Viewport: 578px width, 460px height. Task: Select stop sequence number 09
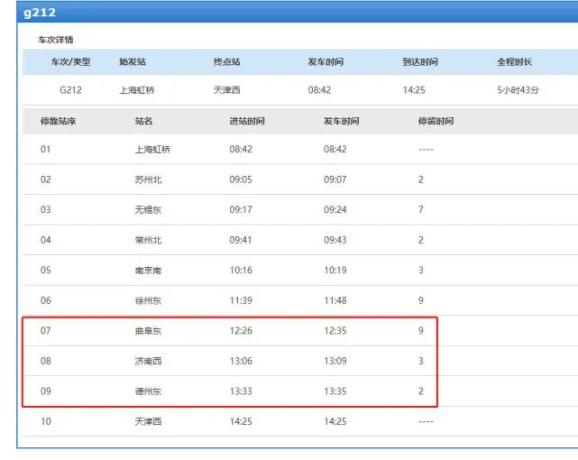[x=45, y=391]
